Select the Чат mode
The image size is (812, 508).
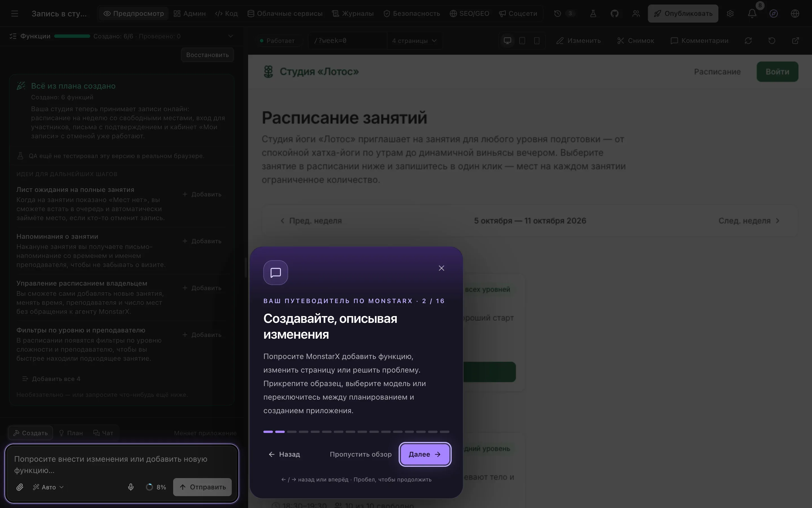tap(103, 433)
